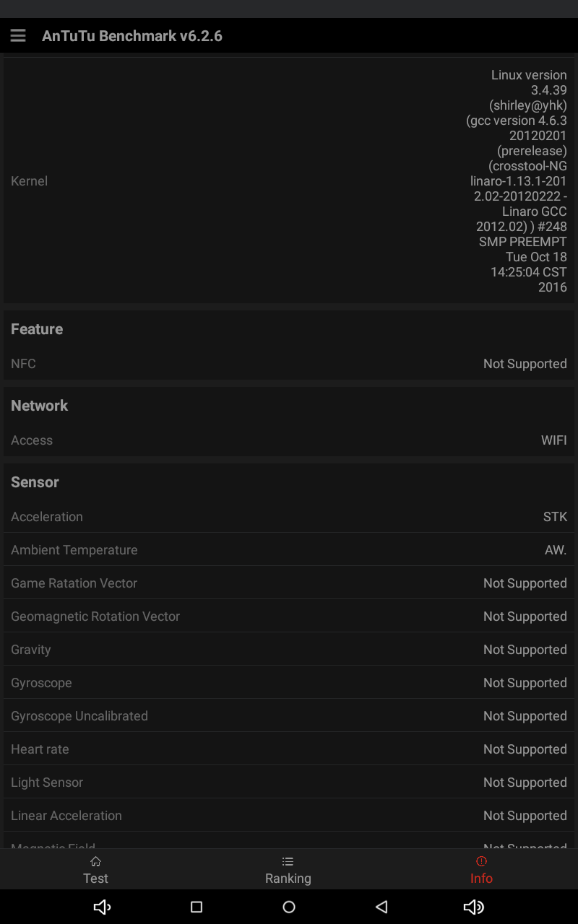Viewport: 578px width, 924px height.
Task: Tap the AnTuTu Benchmark v6.2.6 title
Action: tap(132, 36)
